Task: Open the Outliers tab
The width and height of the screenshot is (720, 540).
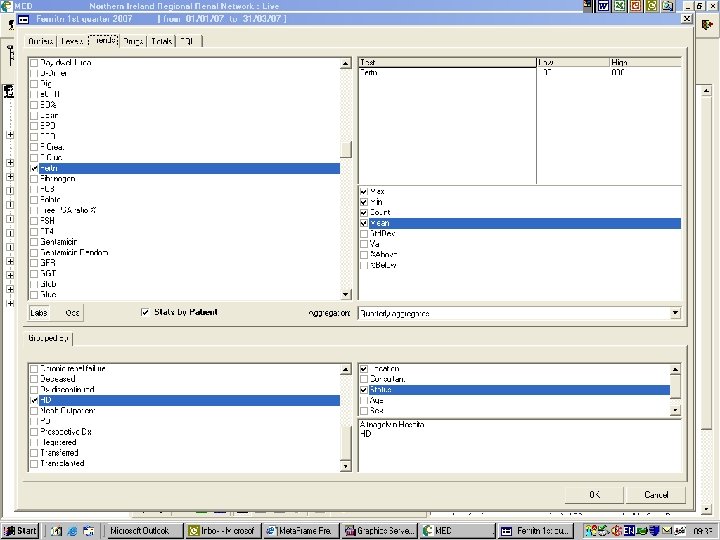Action: [41, 41]
